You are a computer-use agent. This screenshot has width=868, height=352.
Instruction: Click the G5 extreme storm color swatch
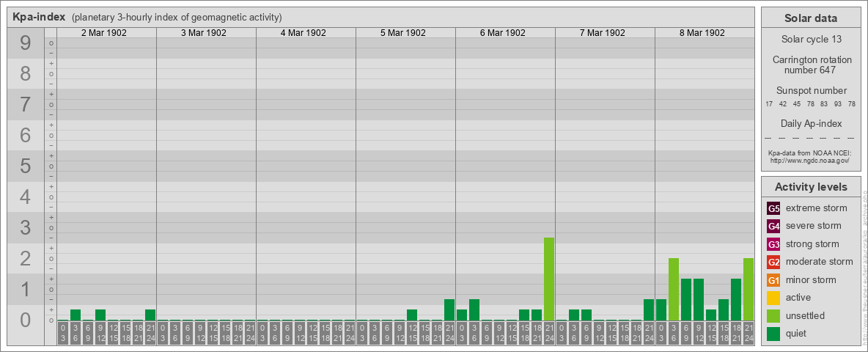coord(773,209)
